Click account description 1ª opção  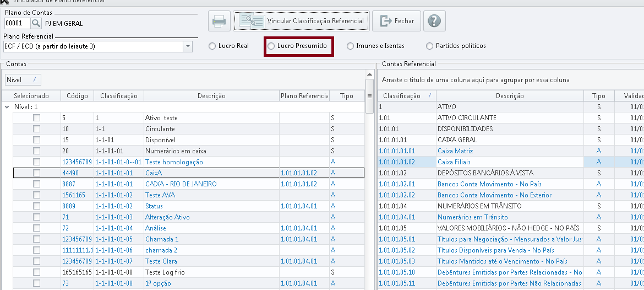pyautogui.click(x=158, y=283)
